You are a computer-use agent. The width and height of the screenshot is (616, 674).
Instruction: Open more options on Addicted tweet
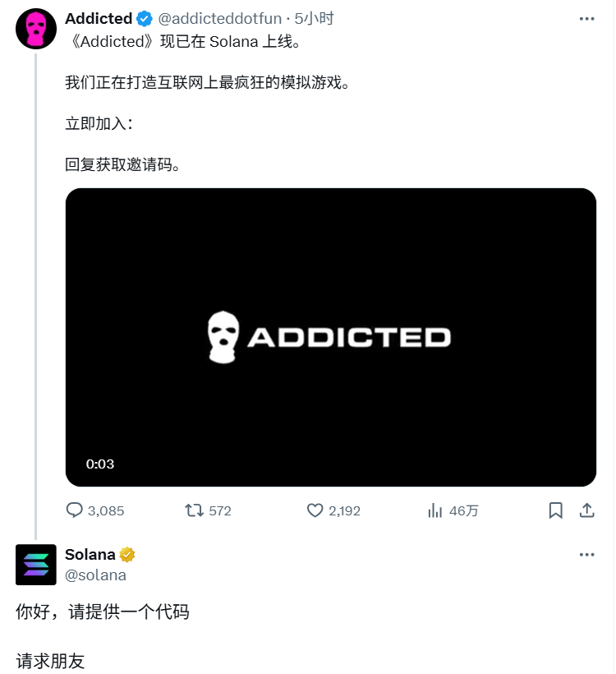pyautogui.click(x=586, y=18)
